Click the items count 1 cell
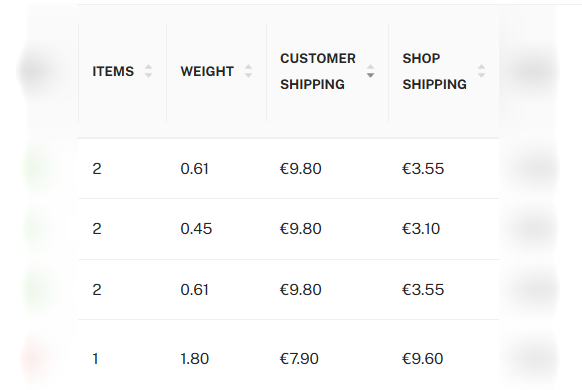Screen dimensions: 582x390 click(x=95, y=359)
